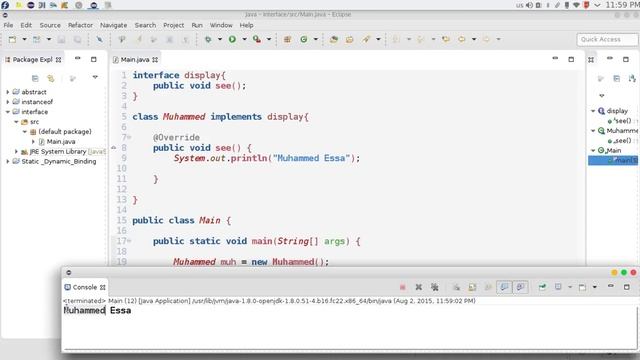Open Package Explorer view menu triangle
The width and height of the screenshot is (640, 360).
95,77
